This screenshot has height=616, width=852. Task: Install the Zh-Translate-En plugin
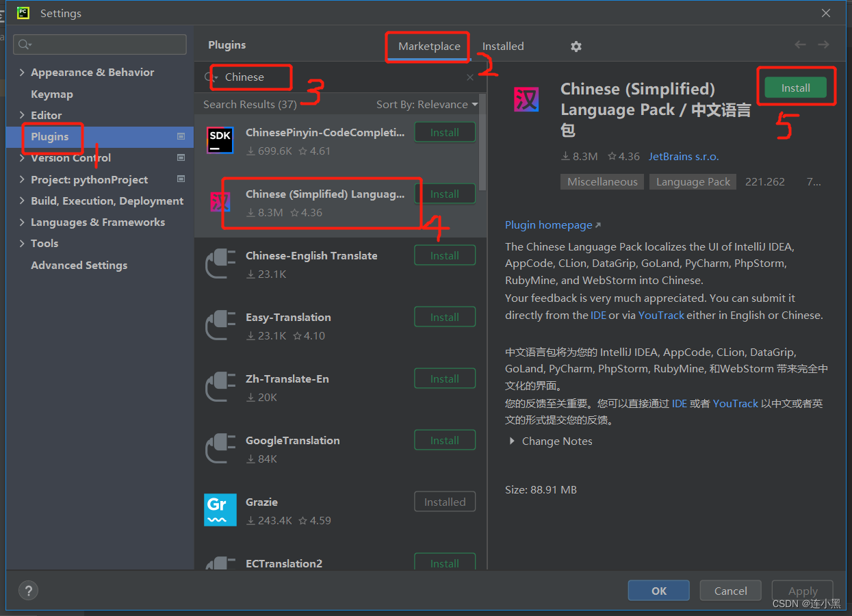coord(445,379)
